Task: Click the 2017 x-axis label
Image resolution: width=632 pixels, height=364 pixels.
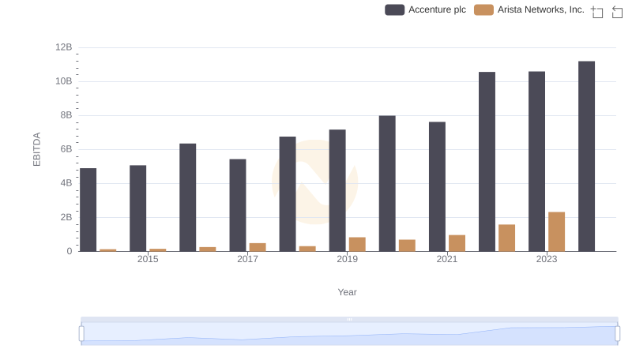Action: tap(247, 259)
